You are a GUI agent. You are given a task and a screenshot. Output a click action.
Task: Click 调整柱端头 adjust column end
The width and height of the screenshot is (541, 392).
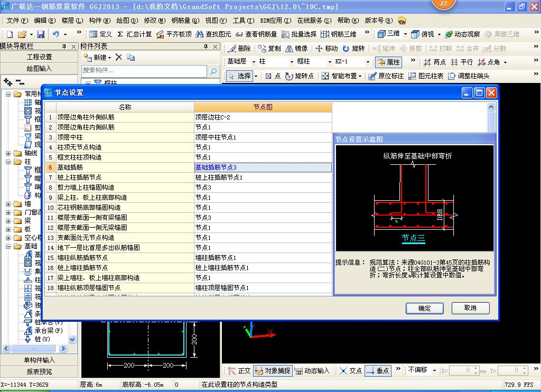coord(469,76)
